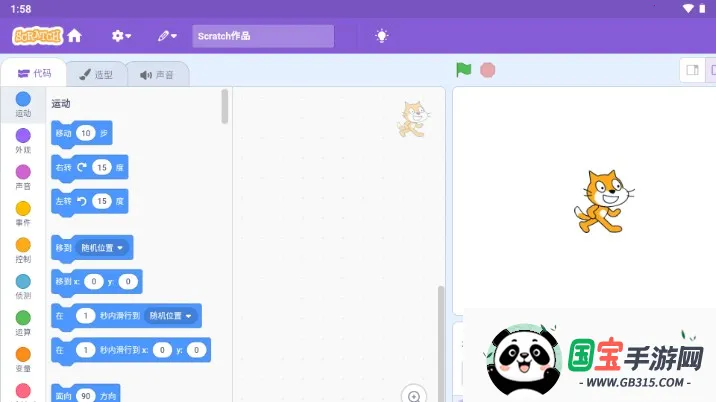Open the settings gear menu
This screenshot has width=716, height=402.
(x=121, y=36)
